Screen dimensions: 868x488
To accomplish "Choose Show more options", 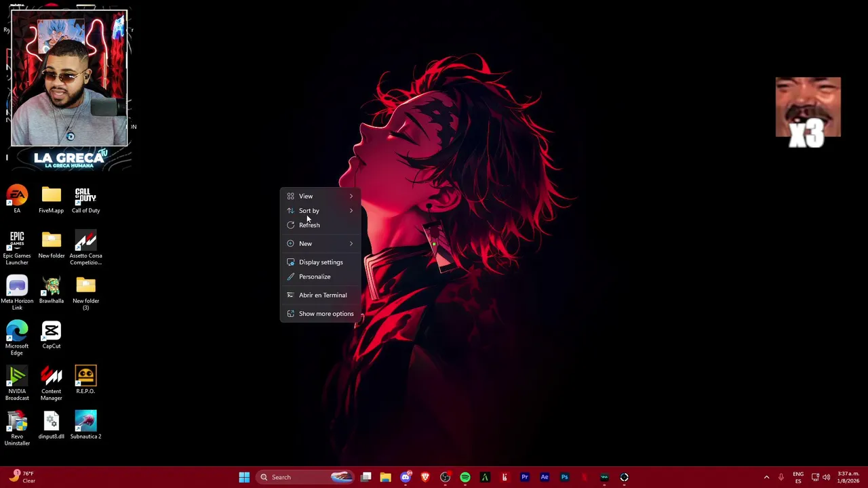I will [x=320, y=314].
